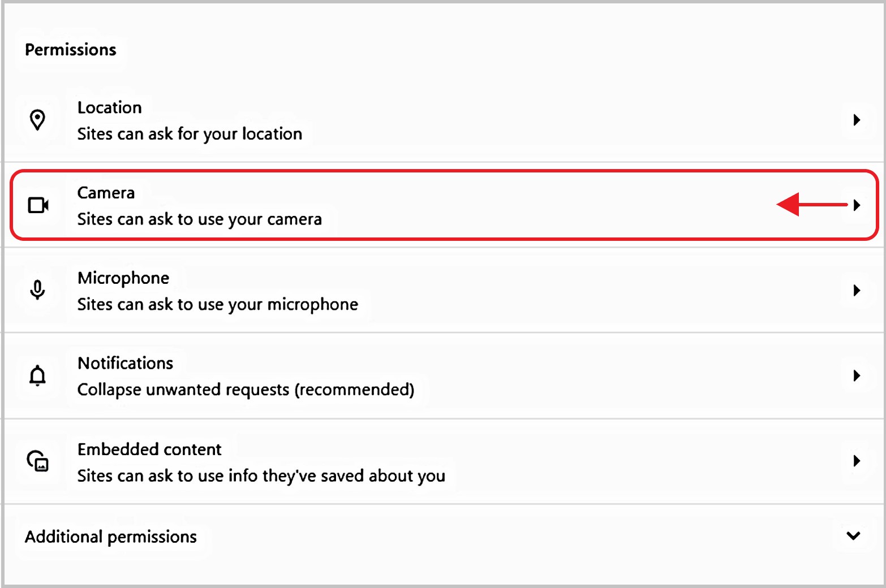The width and height of the screenshot is (886, 588).
Task: Click the Notifications bell icon
Action: (37, 375)
